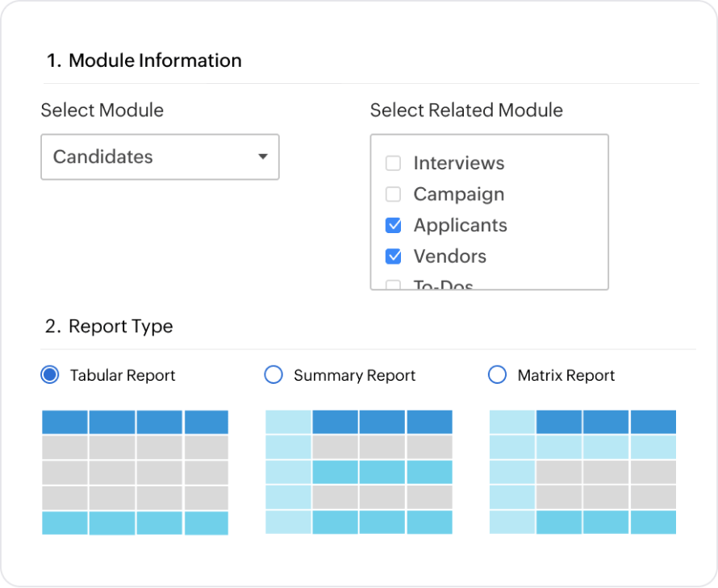Click the Summary Report layout preview icon
The image size is (718, 588).
pos(358,473)
